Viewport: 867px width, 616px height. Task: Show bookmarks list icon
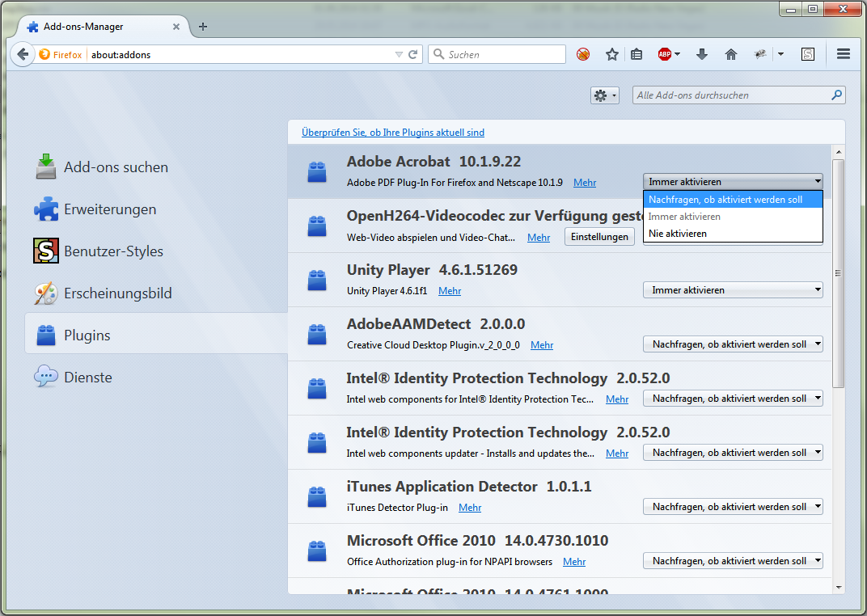(x=637, y=54)
